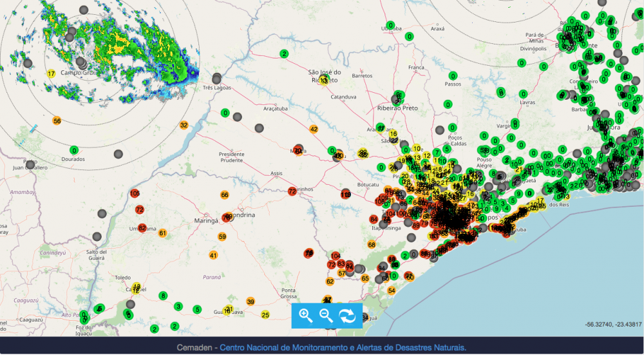644x355 pixels.
Task: Select the yellow marker labeled 25
Action: click(265, 315)
